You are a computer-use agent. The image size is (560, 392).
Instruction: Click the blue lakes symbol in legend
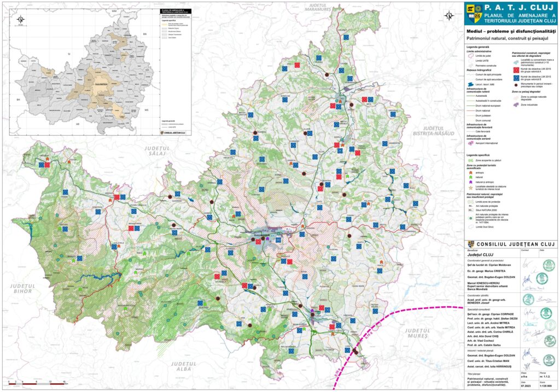pos(470,85)
